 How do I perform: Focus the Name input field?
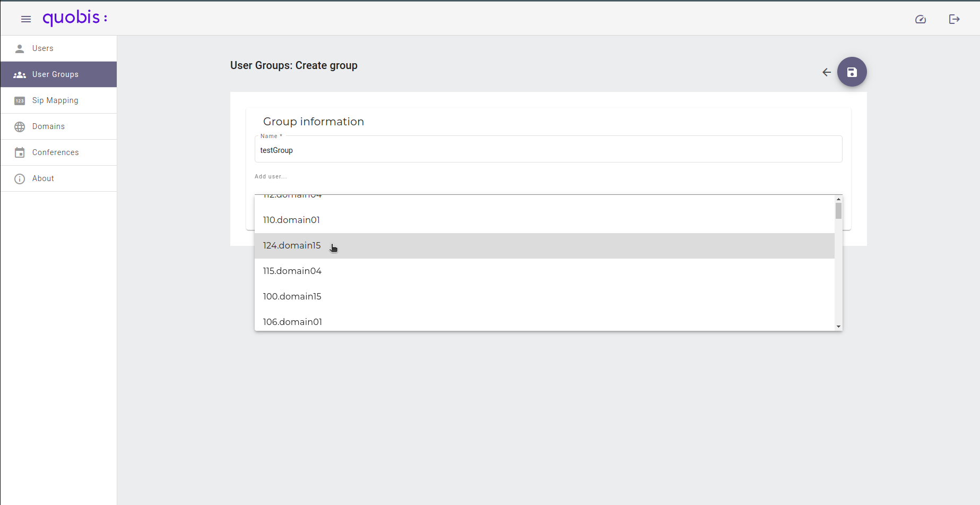pyautogui.click(x=548, y=150)
